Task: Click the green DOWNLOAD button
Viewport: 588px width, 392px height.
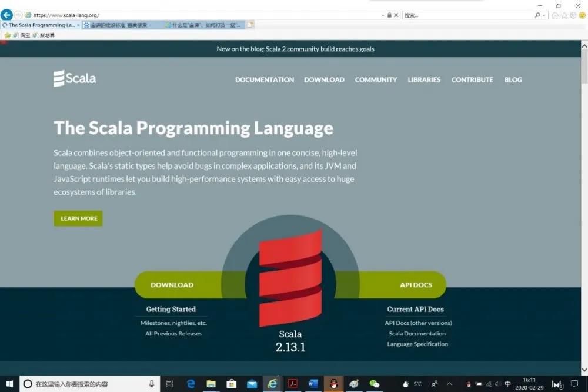Action: [172, 285]
